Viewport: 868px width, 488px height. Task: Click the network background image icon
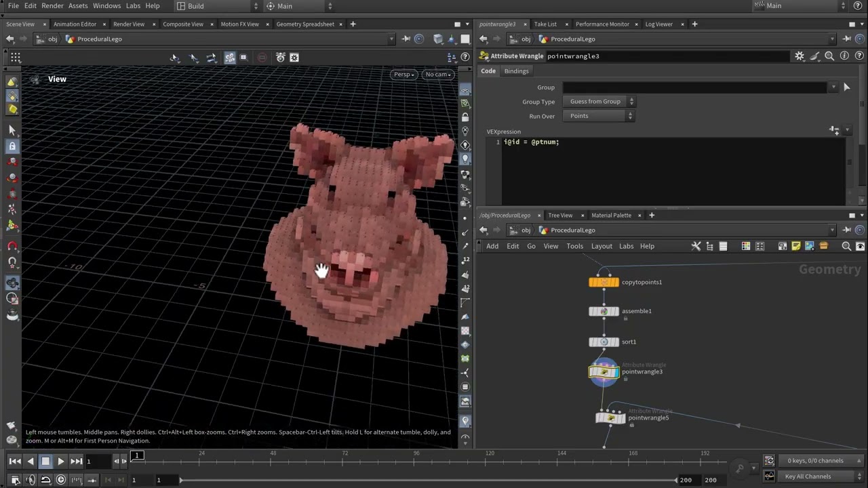tap(810, 246)
